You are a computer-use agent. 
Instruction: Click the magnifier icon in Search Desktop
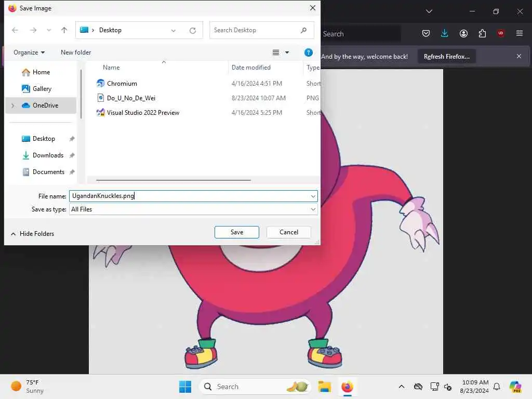coord(303,30)
